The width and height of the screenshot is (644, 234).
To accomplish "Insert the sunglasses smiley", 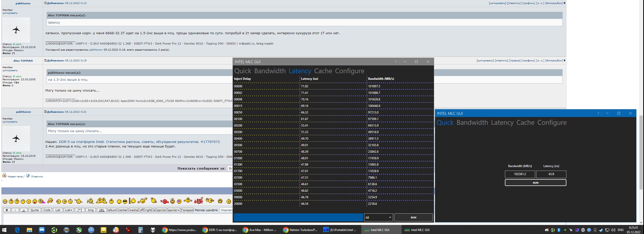I will [125, 201].
